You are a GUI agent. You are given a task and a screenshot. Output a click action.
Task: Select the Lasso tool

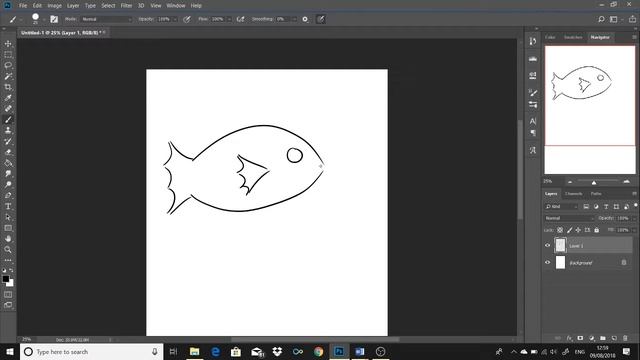8,65
